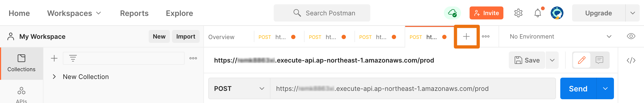The image size is (644, 103).
Task: Open the code snippet panel icon
Action: [631, 60]
